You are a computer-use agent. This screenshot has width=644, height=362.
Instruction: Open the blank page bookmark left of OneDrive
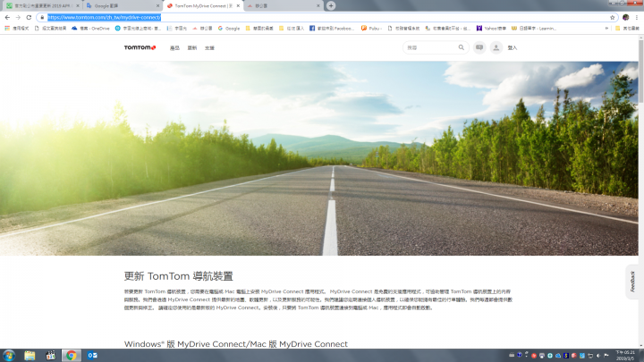[50, 29]
